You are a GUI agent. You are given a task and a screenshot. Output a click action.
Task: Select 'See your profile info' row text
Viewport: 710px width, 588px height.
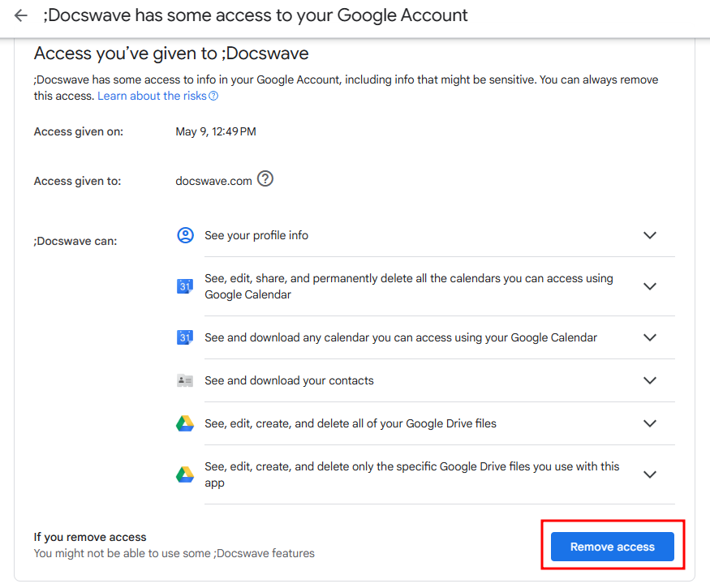(x=256, y=235)
